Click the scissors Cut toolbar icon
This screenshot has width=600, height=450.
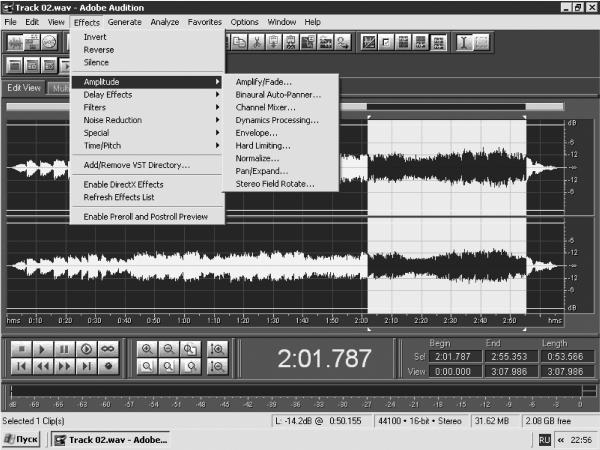coord(257,42)
